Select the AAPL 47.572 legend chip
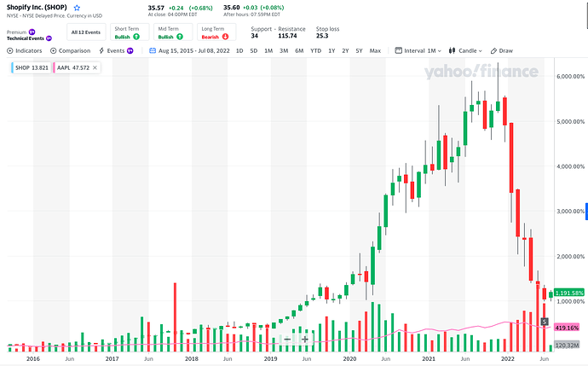588x366 pixels. 77,67
